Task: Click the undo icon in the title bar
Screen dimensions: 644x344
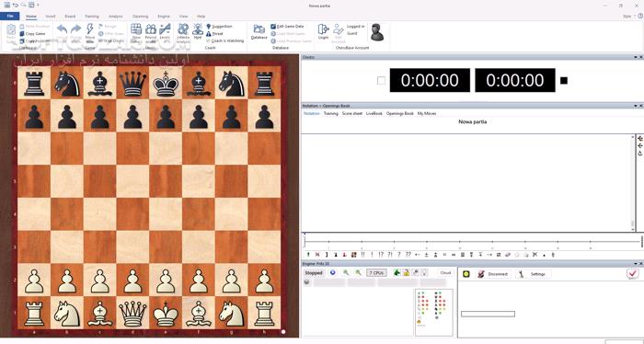Action: pyautogui.click(x=16, y=5)
